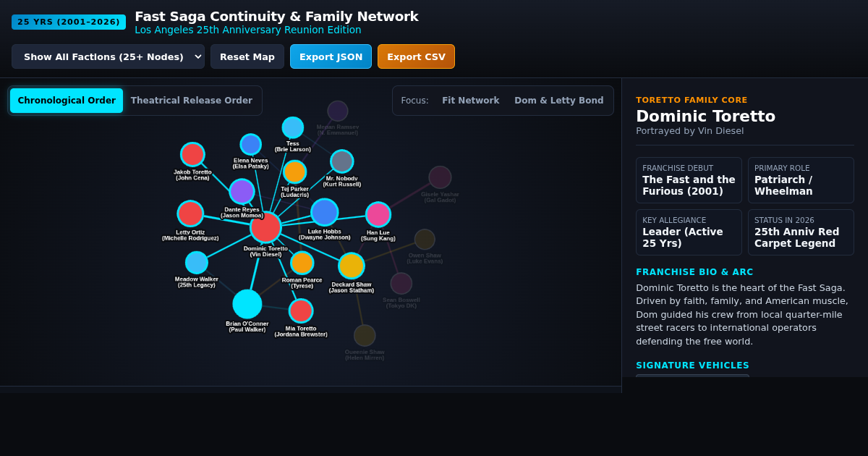
Task: Select the Sean Boswell node
Action: tap(401, 283)
